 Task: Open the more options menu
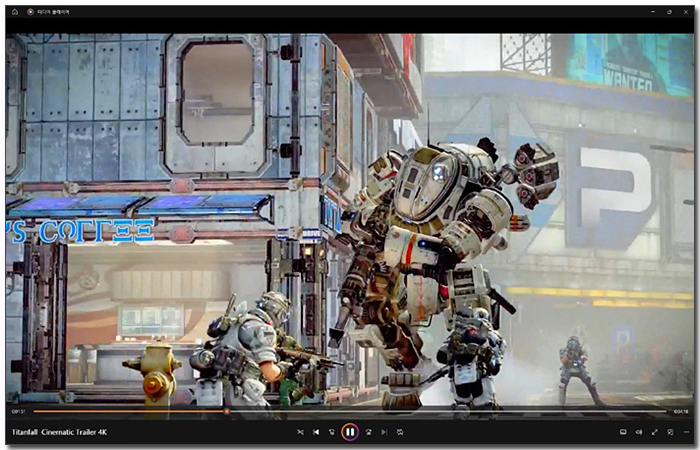686,432
